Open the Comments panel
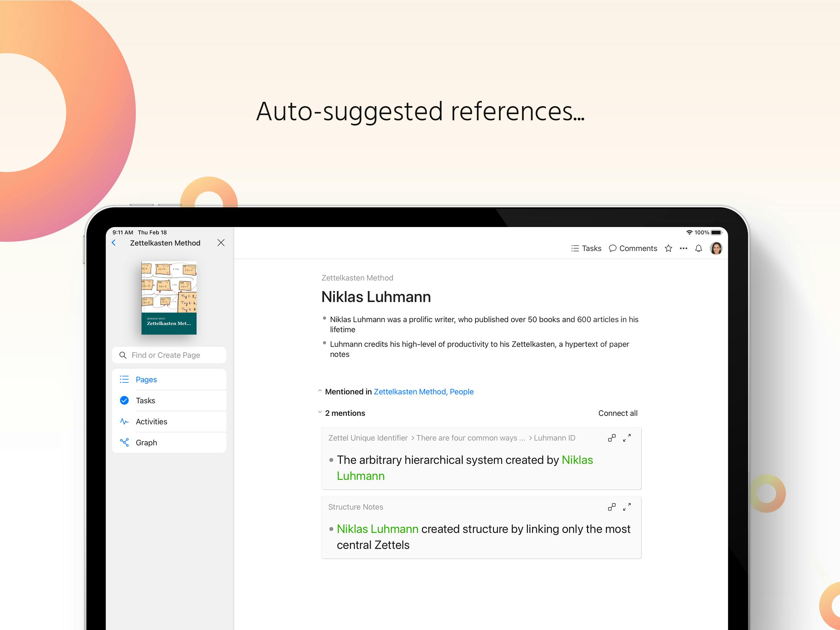 pyautogui.click(x=633, y=249)
